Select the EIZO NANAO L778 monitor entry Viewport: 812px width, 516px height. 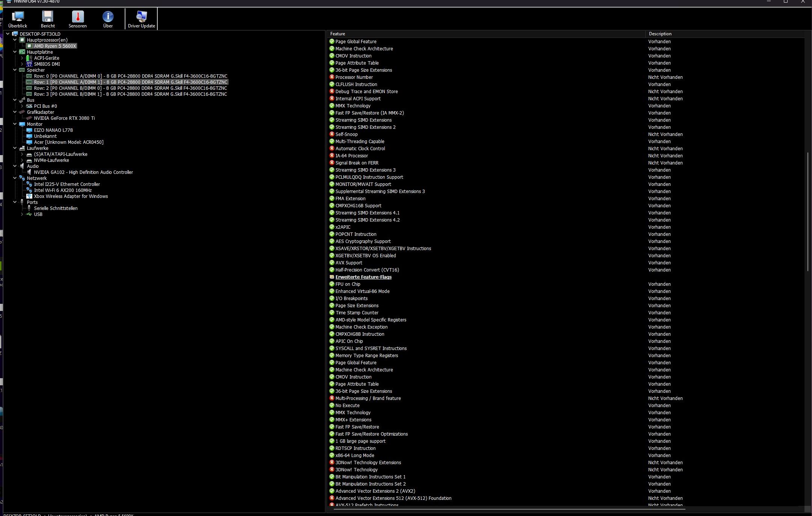(53, 130)
